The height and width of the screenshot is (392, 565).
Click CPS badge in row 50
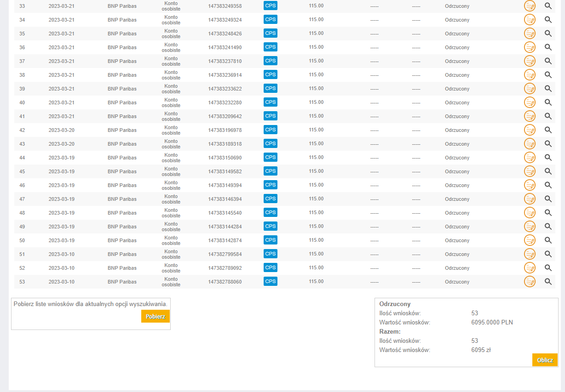[x=271, y=240]
